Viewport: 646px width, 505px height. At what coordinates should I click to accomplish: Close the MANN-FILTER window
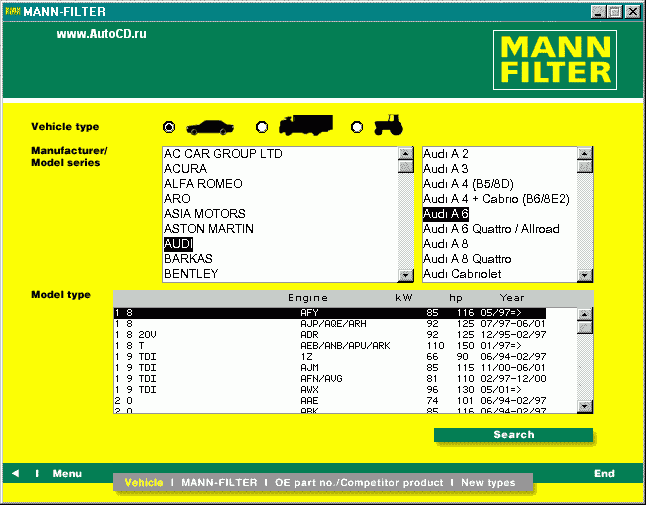coord(632,12)
